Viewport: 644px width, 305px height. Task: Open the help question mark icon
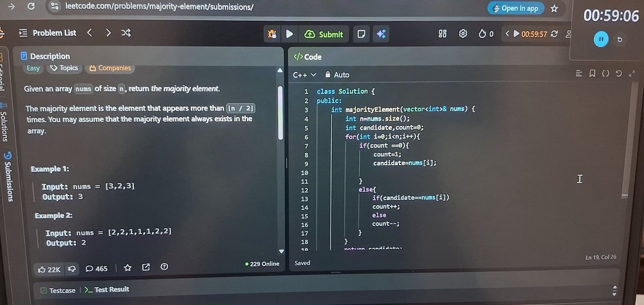click(x=165, y=267)
